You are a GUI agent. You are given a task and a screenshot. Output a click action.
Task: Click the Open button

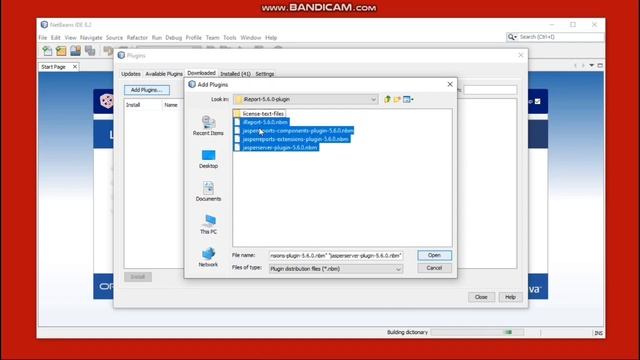[x=434, y=255]
